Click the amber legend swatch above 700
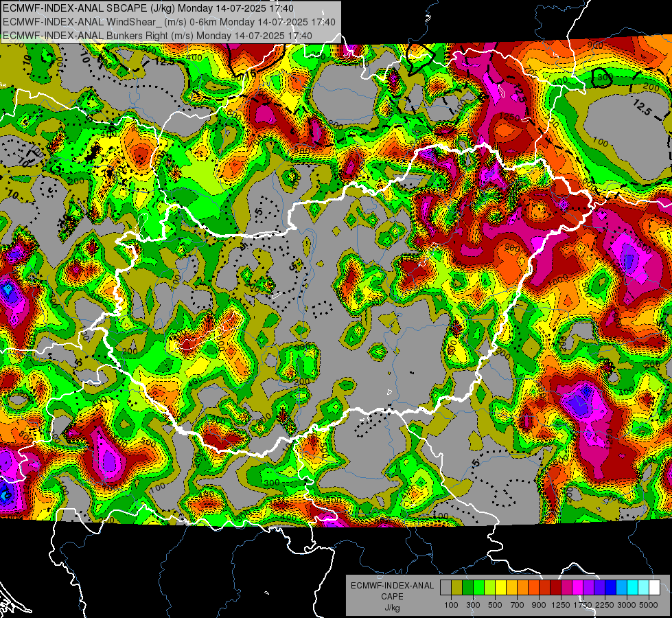This screenshot has width=672, height=618. point(511,588)
